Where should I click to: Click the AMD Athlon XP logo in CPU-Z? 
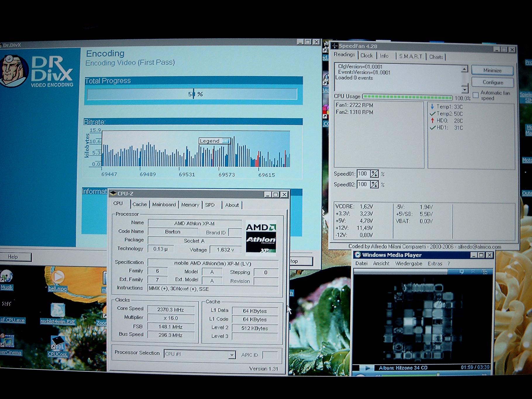(261, 238)
